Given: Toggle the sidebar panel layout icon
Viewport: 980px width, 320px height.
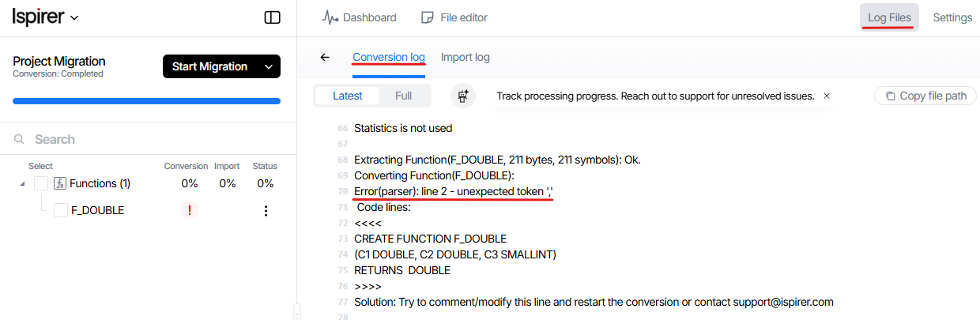Looking at the screenshot, I should point(272,17).
